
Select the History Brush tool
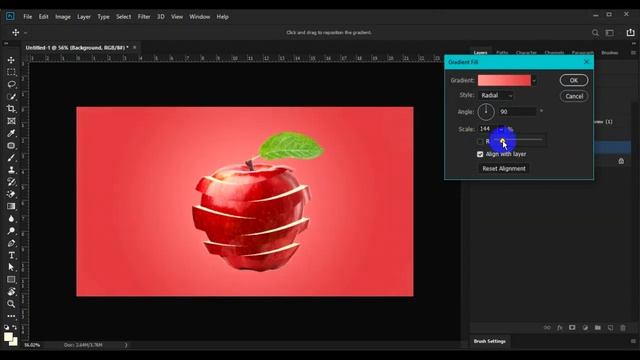[11, 182]
